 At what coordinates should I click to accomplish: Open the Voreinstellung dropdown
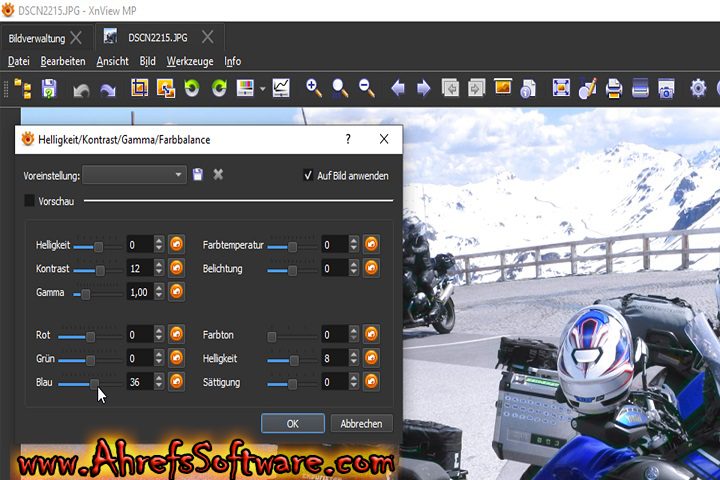point(135,175)
